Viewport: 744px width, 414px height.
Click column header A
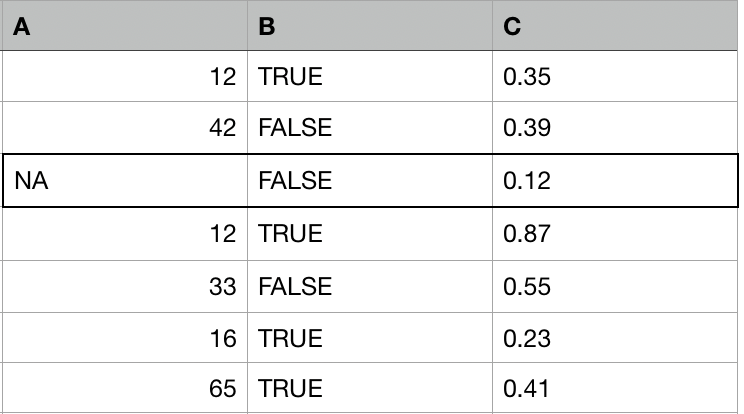(124, 27)
